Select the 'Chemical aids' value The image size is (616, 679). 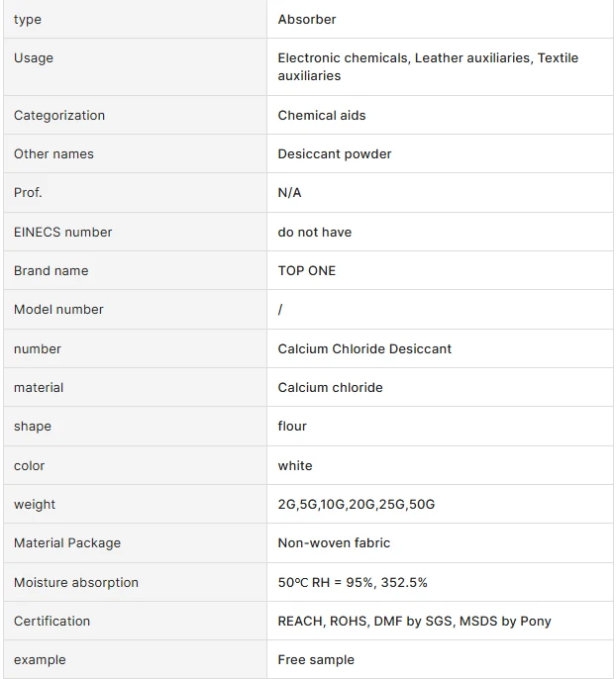tap(322, 116)
